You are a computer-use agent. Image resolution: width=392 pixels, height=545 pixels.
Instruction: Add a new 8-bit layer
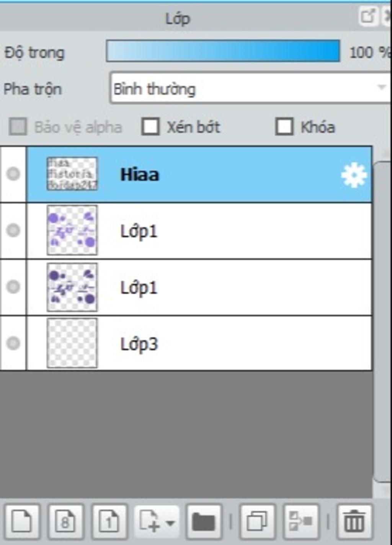tap(65, 522)
